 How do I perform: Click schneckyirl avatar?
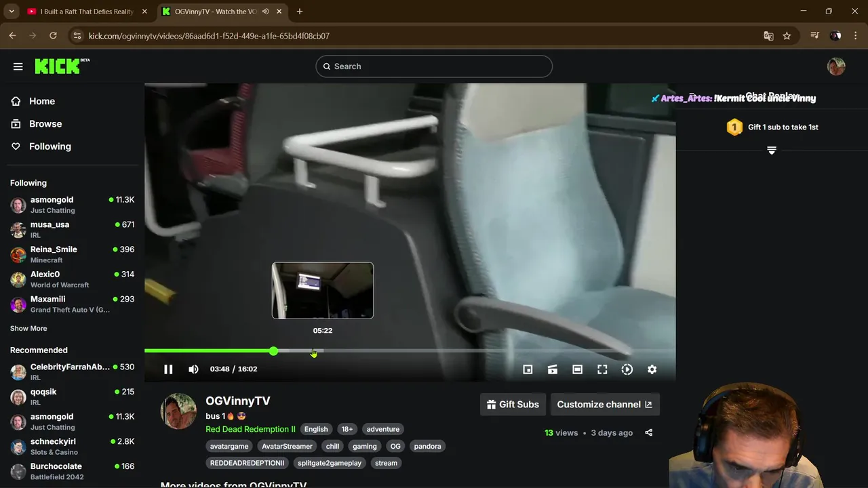18,447
